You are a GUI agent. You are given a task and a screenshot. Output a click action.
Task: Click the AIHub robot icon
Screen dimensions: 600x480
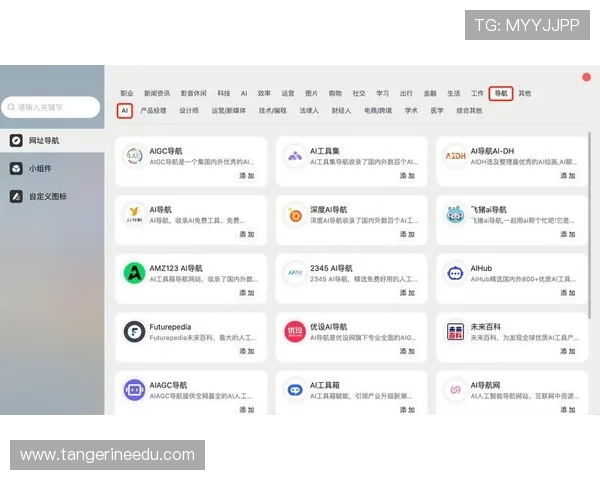(455, 273)
